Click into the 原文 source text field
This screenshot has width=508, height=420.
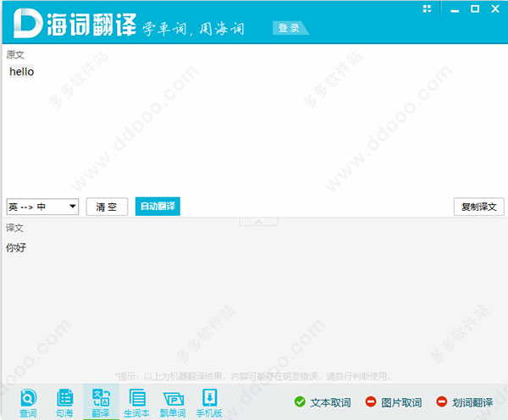(255, 128)
